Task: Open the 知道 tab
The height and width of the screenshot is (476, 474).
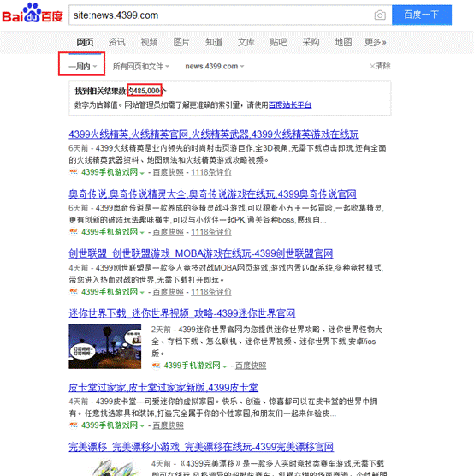Action: pos(214,42)
